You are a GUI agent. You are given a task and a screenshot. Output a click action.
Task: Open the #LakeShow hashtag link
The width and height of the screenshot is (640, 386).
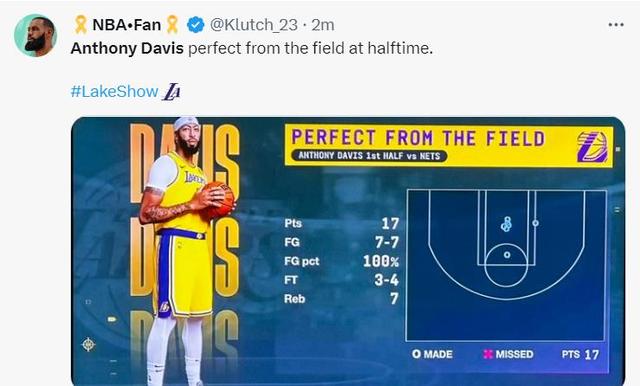[x=114, y=91]
